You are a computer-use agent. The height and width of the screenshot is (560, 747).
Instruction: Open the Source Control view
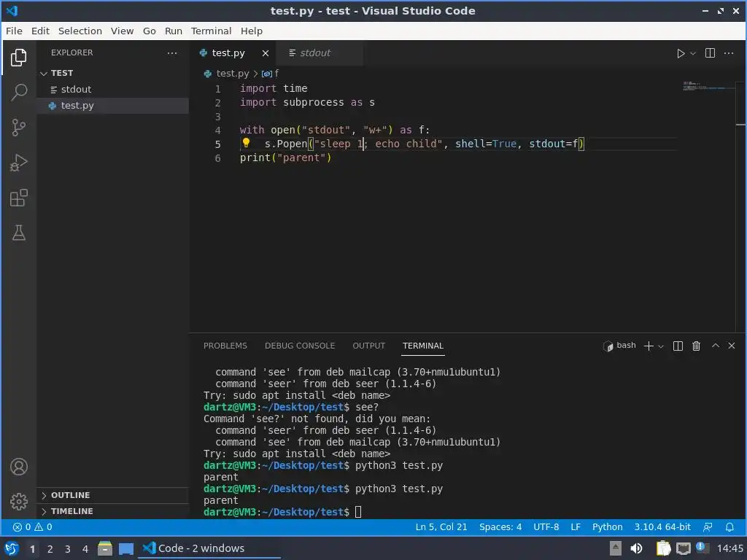(18, 127)
